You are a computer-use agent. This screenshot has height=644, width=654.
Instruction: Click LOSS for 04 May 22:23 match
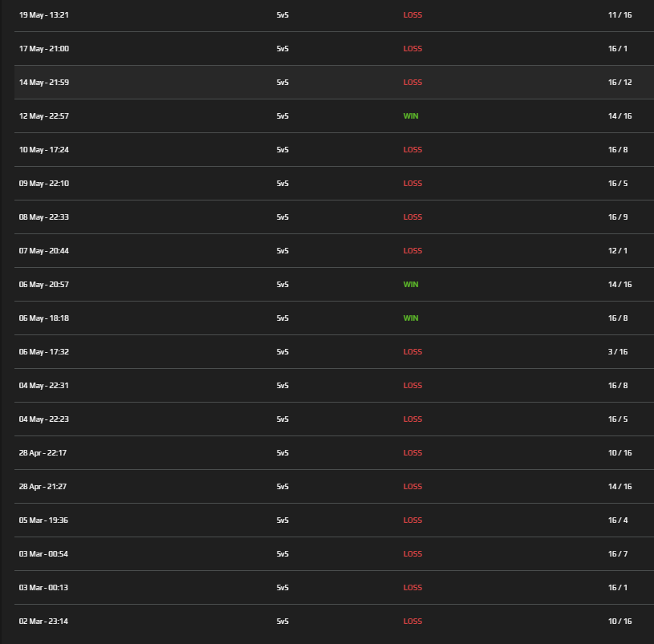(x=412, y=419)
